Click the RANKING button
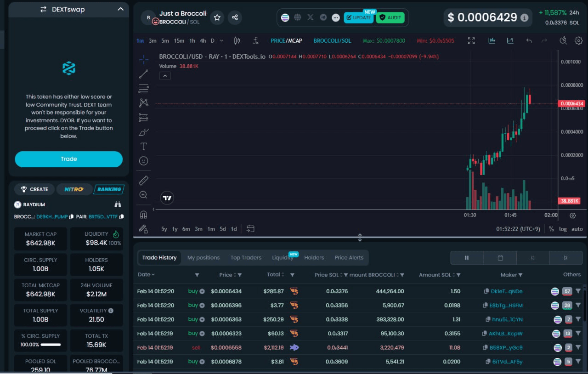This screenshot has height=374, width=588. coord(108,189)
